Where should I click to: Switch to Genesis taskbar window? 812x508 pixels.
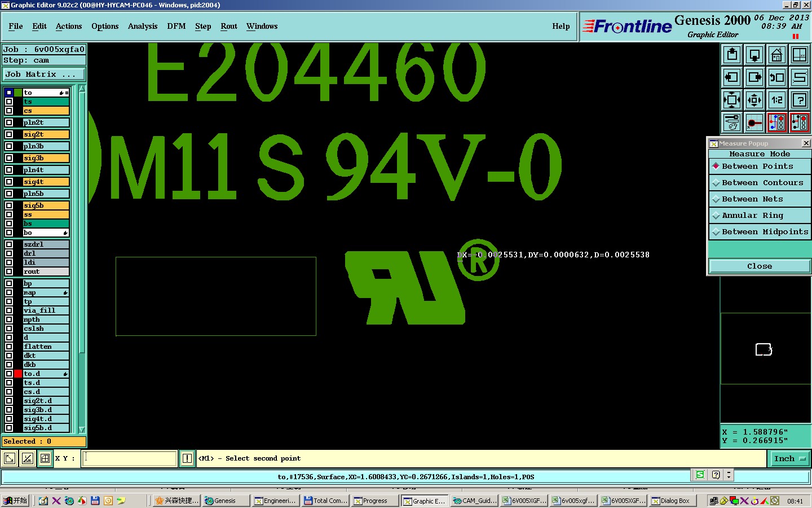tap(226, 501)
